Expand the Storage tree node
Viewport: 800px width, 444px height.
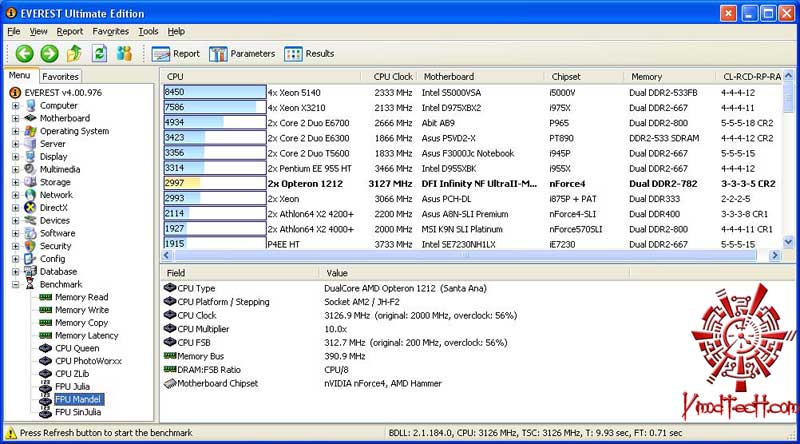(x=15, y=182)
